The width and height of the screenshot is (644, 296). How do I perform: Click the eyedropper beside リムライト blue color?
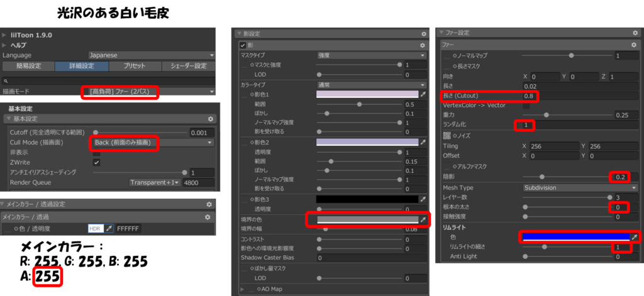pos(635,237)
